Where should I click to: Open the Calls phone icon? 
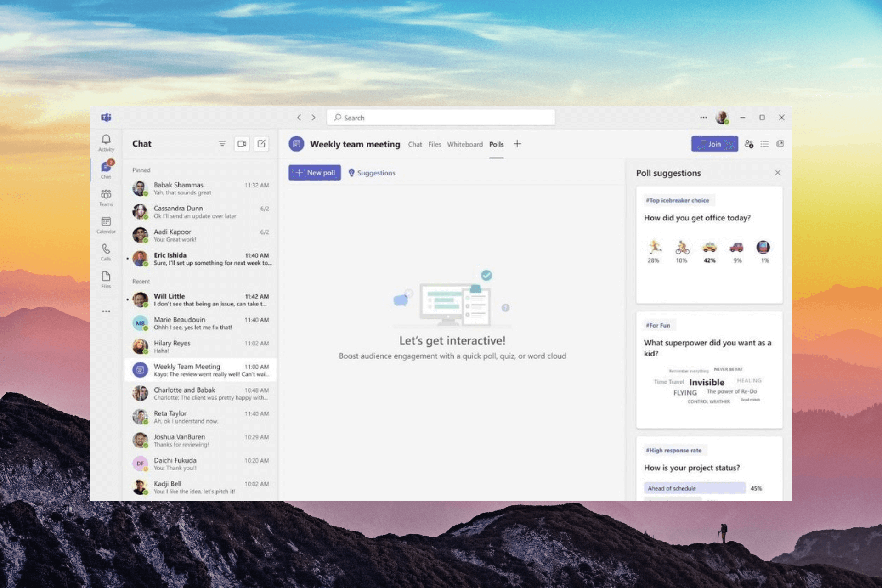point(106,252)
